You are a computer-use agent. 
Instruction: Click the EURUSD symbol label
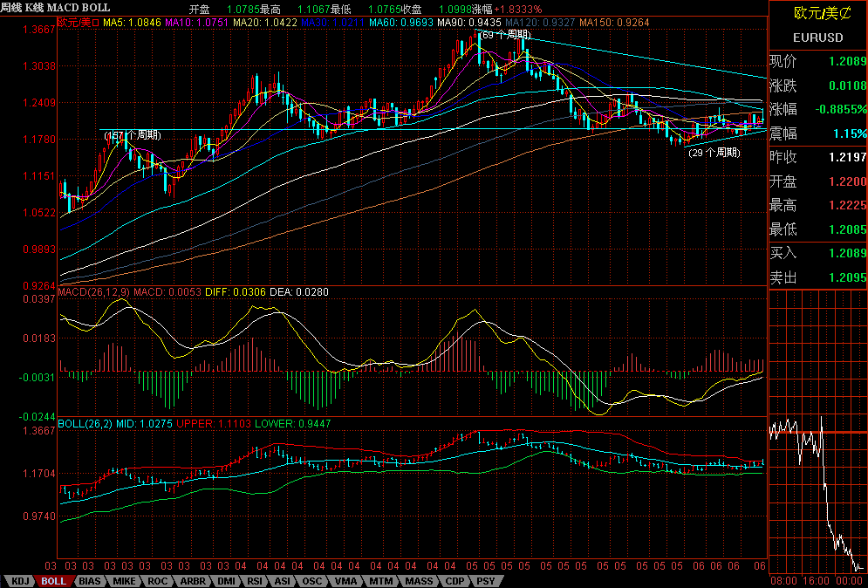(817, 38)
